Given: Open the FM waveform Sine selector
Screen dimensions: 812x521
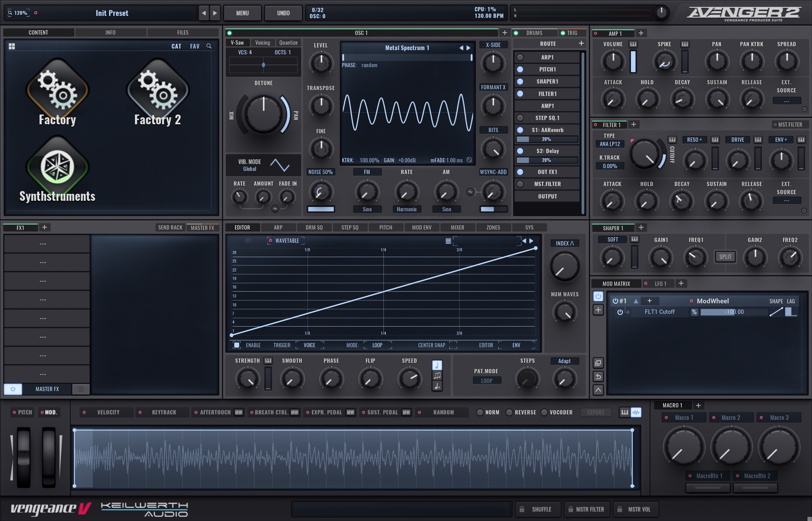Looking at the screenshot, I should 367,209.
